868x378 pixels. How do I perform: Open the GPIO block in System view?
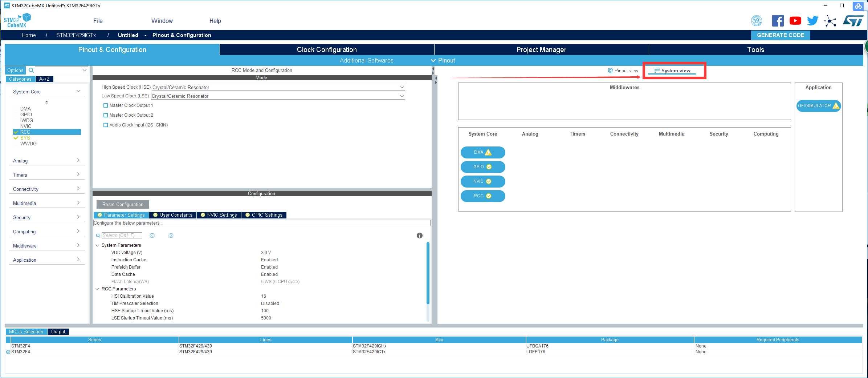(483, 167)
